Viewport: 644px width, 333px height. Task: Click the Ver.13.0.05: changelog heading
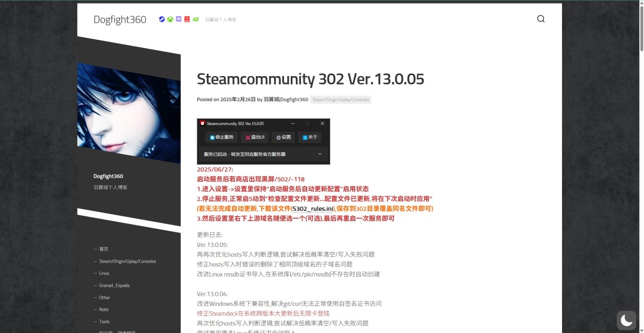[212, 245]
